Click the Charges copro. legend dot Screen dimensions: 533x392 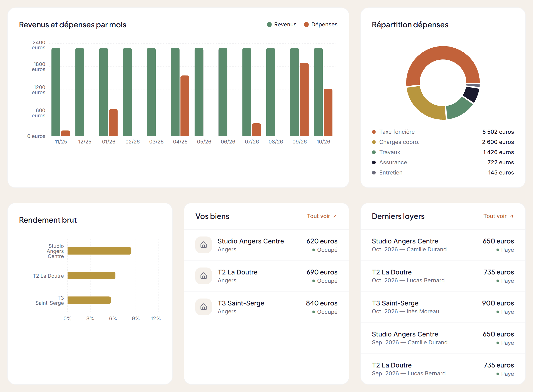[x=374, y=142]
